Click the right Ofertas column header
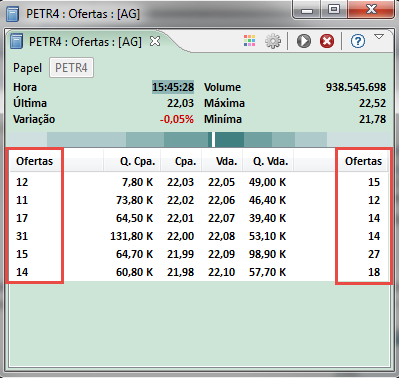Image resolution: width=399 pixels, height=378 pixels. point(363,161)
